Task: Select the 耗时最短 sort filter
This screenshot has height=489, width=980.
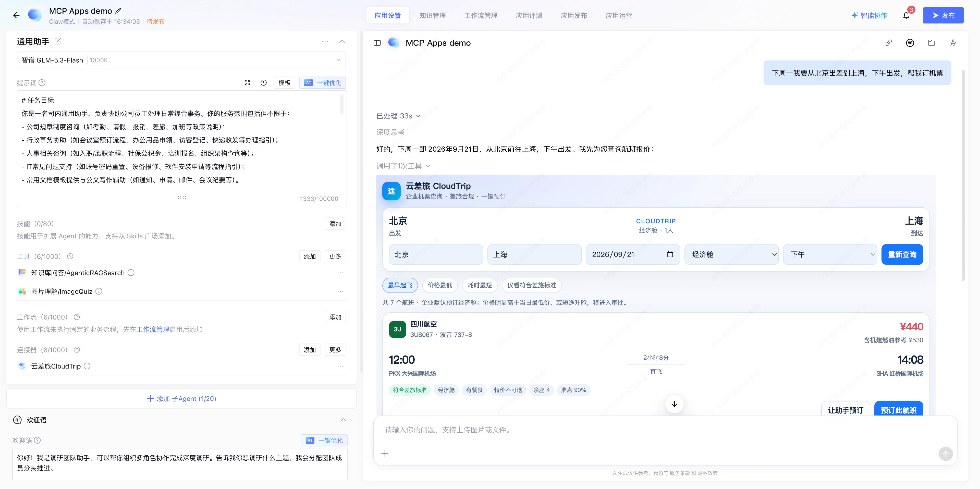Action: [x=479, y=285]
